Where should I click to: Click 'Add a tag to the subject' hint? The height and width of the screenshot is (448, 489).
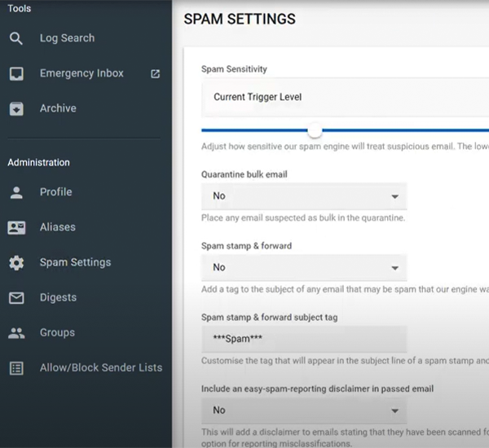345,289
